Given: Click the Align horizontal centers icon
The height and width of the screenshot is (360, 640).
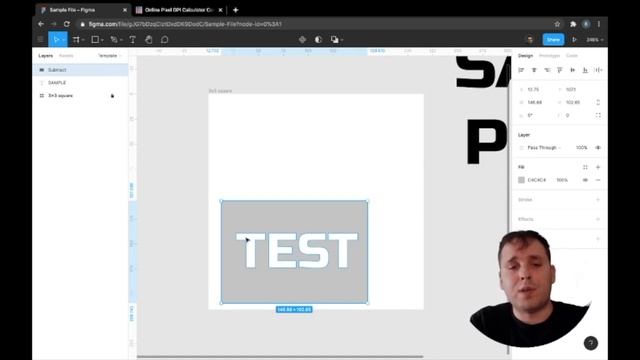Looking at the screenshot, I should (x=534, y=70).
